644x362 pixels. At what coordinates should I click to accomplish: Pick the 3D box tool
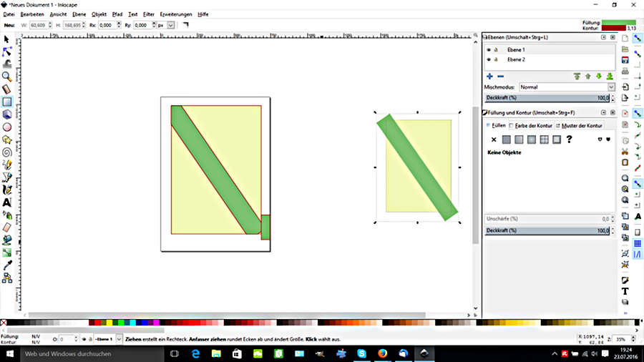coord(6,114)
